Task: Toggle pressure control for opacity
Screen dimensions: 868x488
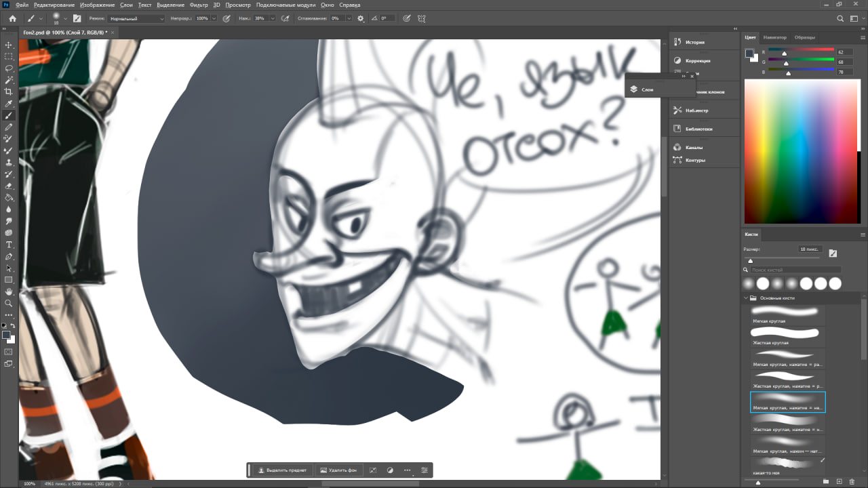Action: click(x=226, y=18)
